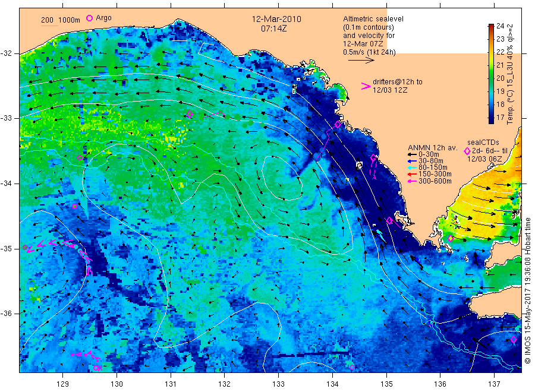
Task: Click the 07:14Z time label
Action: pos(274,29)
